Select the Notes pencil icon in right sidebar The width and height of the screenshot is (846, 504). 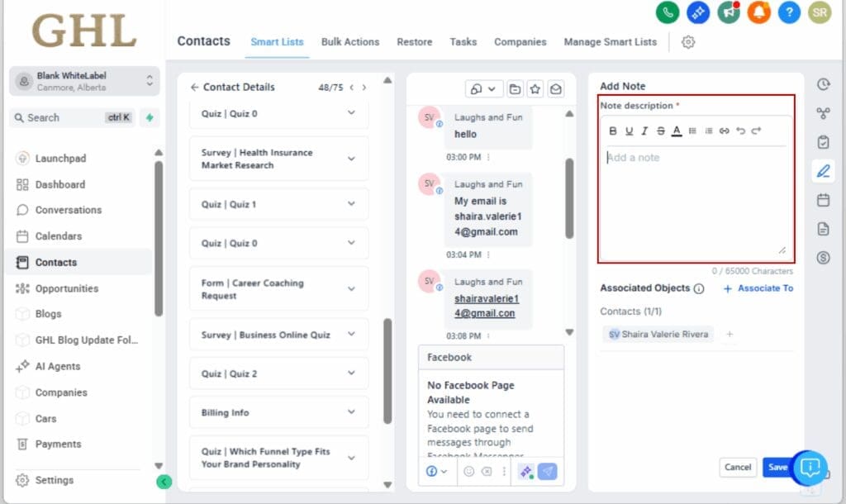pyautogui.click(x=823, y=171)
